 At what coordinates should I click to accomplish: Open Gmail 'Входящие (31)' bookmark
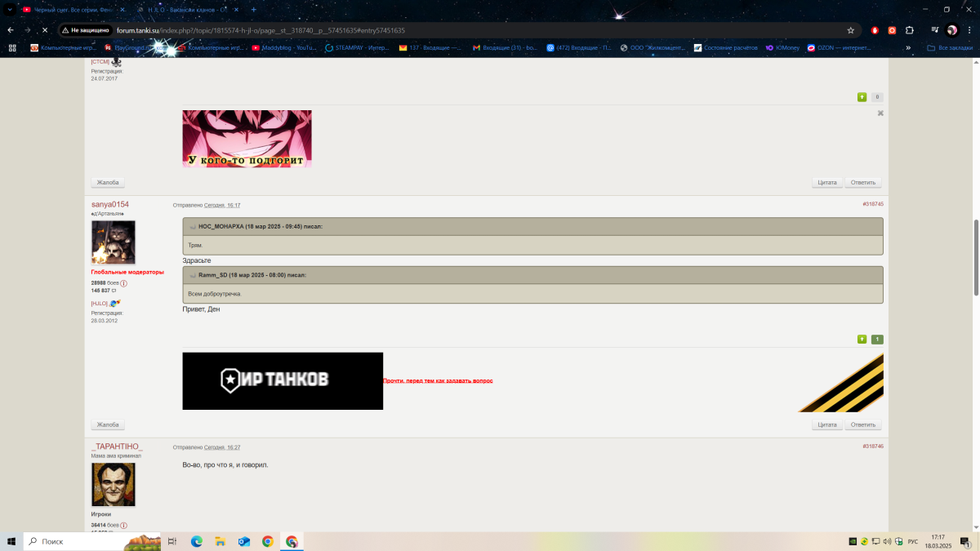click(505, 48)
